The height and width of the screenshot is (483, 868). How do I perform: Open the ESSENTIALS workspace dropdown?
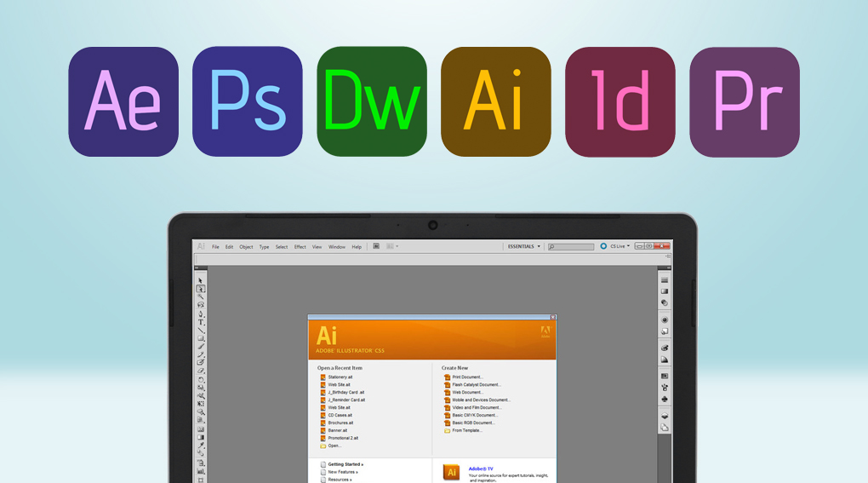point(523,246)
